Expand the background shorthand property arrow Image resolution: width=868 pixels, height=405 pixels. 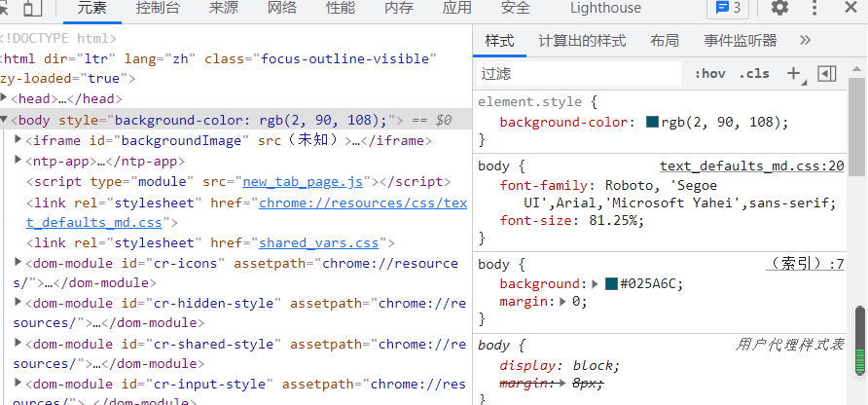click(x=595, y=284)
